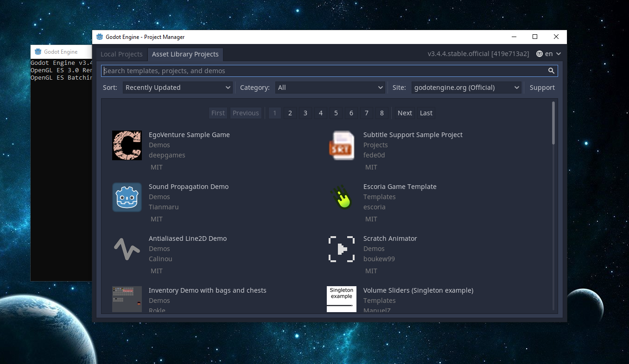Expand the en language selector
Screen dimensions: 629x364
[x=549, y=54]
